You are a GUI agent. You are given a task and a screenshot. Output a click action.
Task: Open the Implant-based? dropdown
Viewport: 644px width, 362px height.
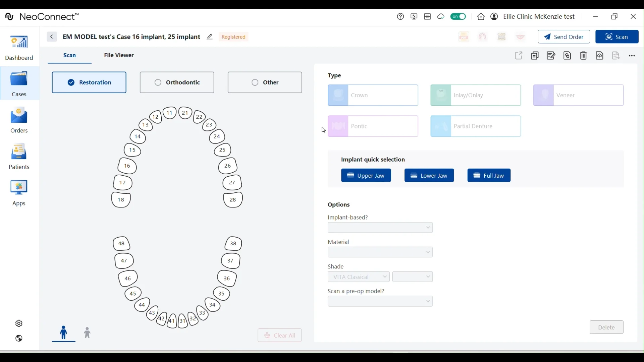point(380,228)
